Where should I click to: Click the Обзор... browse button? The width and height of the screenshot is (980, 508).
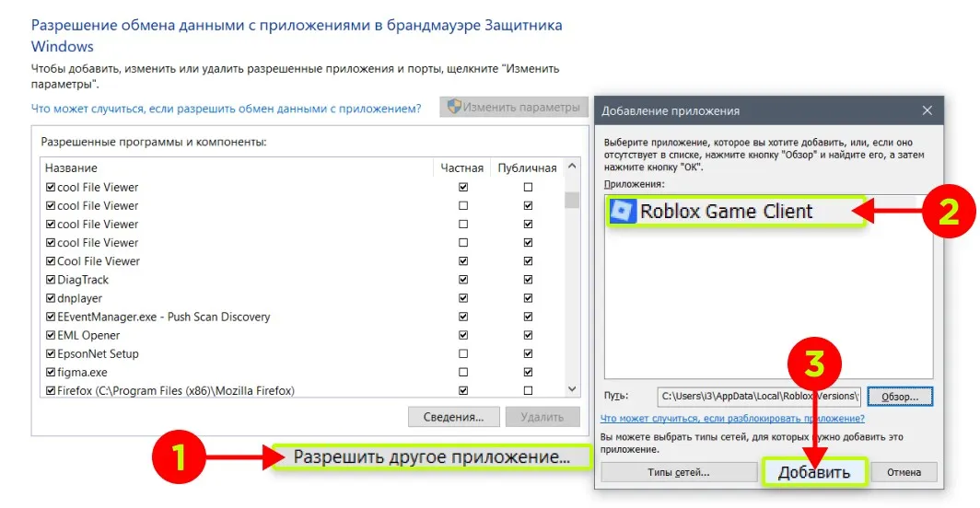(900, 396)
